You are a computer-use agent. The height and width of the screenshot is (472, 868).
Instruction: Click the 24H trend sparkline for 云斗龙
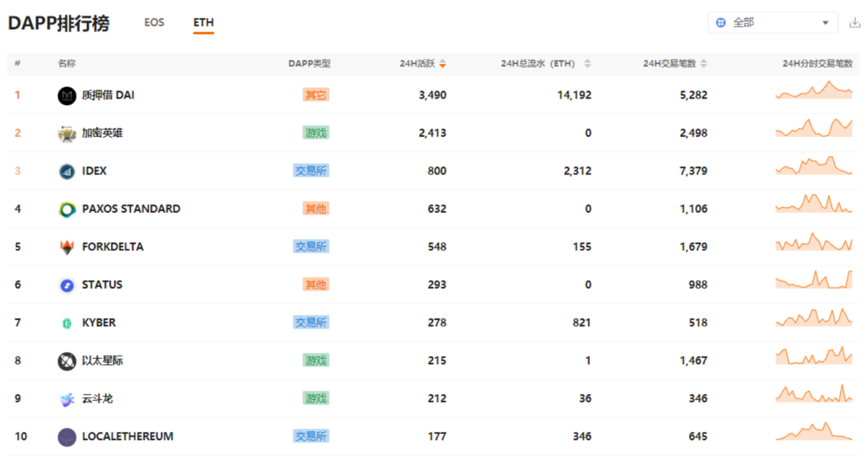point(814,393)
